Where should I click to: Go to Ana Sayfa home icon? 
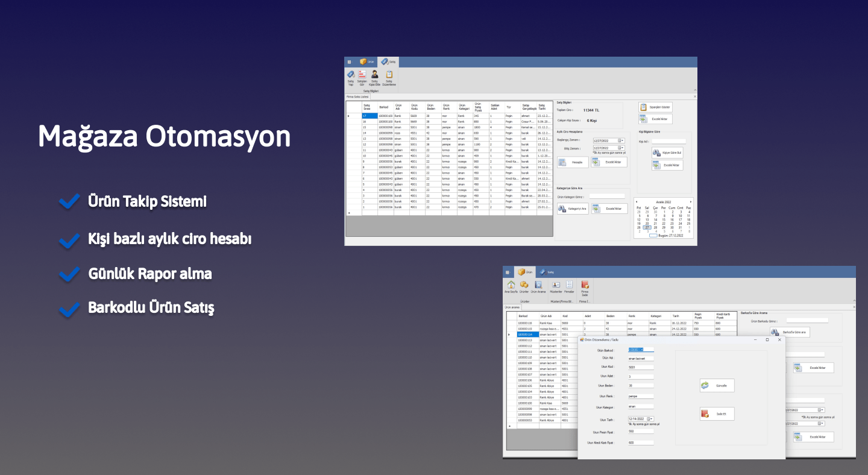point(511,287)
